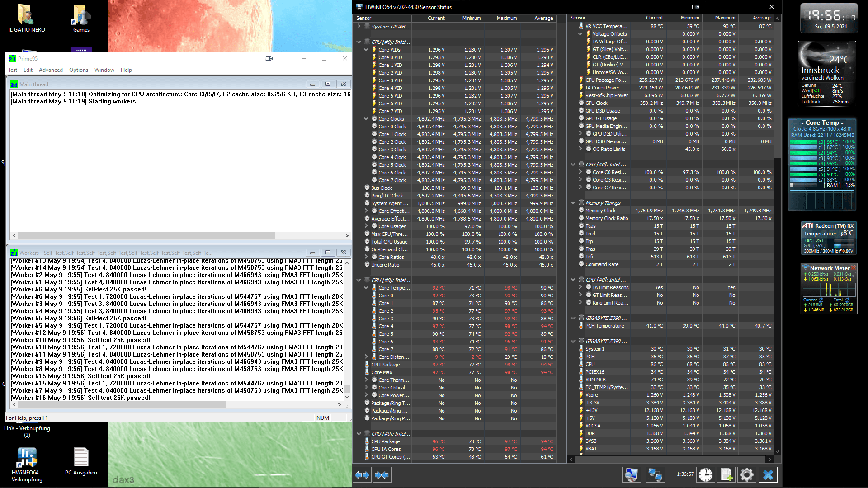Image resolution: width=868 pixels, height=488 pixels.
Task: Collapse the Voltage Offsets group
Action: [x=580, y=33]
